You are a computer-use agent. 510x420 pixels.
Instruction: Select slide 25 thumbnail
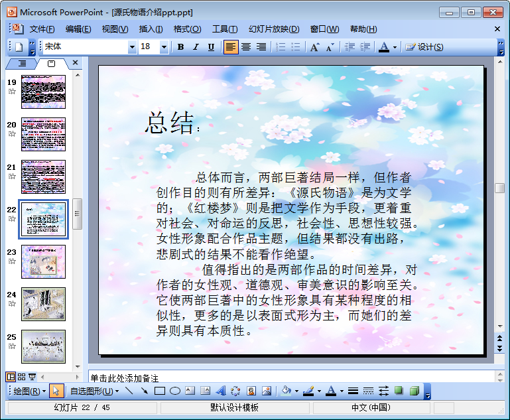click(43, 346)
